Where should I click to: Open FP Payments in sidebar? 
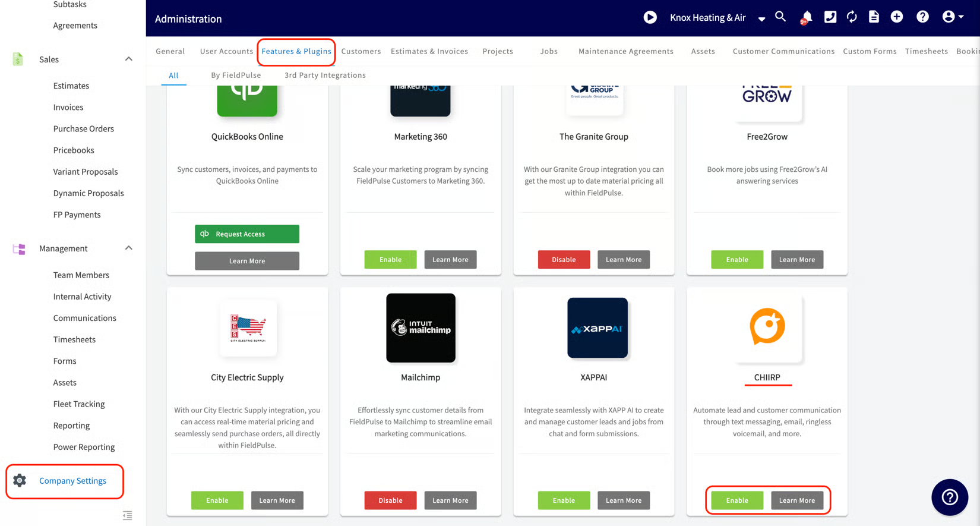[77, 215]
